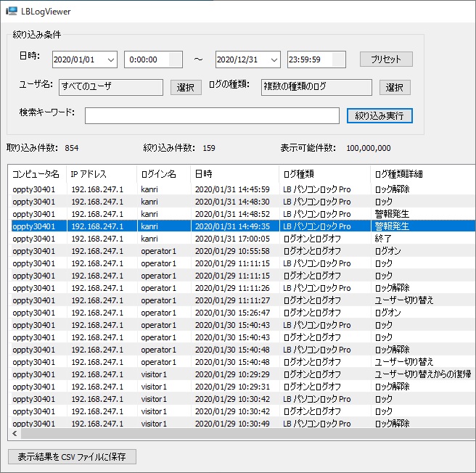Click the 複数の種類のログ field
The height and width of the screenshot is (473, 476).
[x=316, y=88]
